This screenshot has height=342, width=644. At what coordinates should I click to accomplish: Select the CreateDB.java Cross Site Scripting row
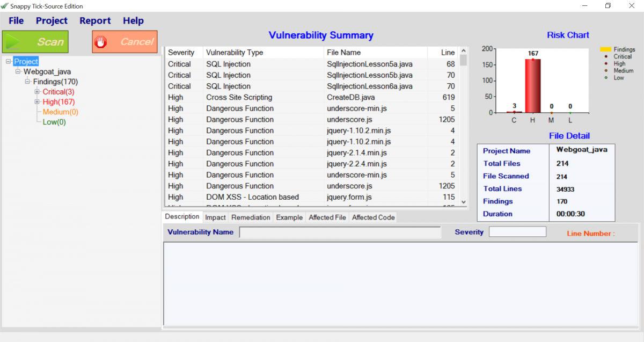click(x=310, y=97)
